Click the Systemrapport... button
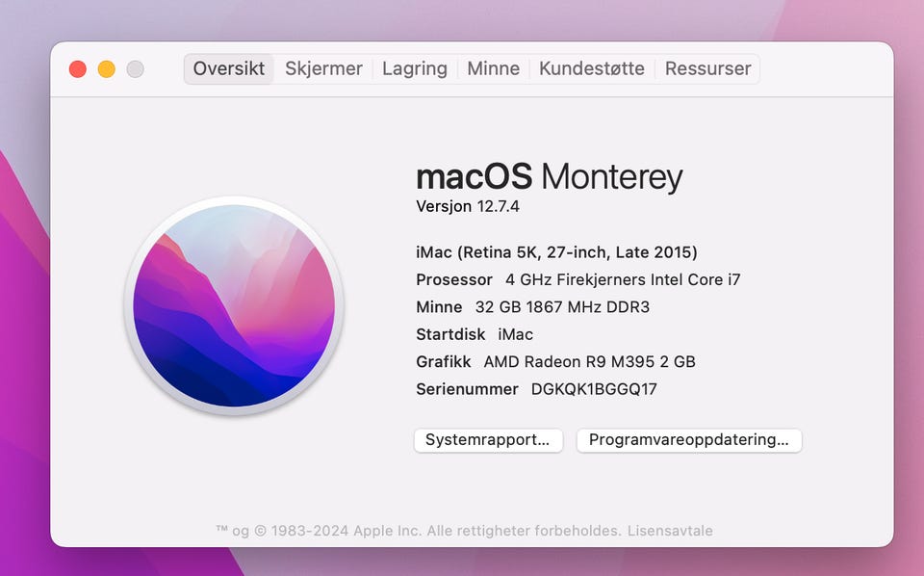Viewport: 924px width, 576px height. 488,440
